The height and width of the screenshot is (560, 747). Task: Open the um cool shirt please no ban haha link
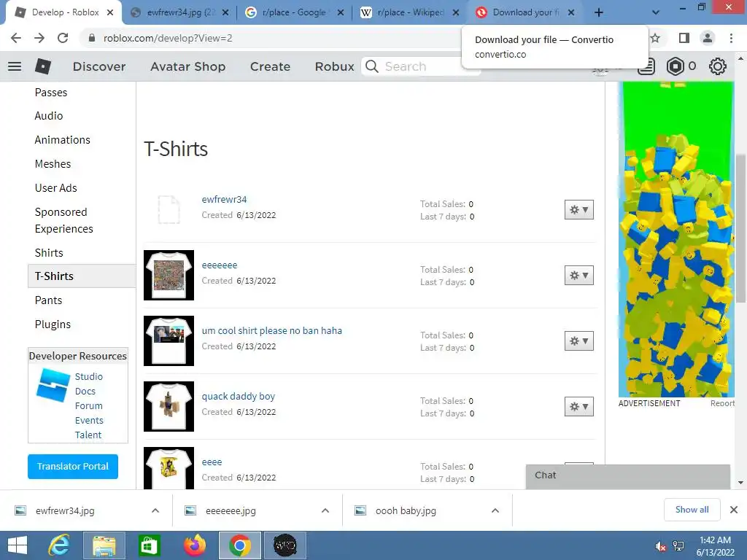pyautogui.click(x=271, y=330)
